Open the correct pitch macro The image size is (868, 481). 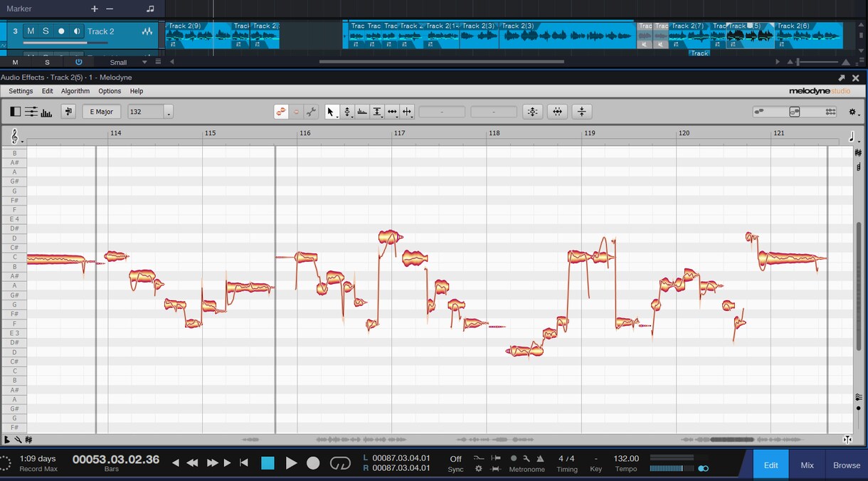(533, 112)
